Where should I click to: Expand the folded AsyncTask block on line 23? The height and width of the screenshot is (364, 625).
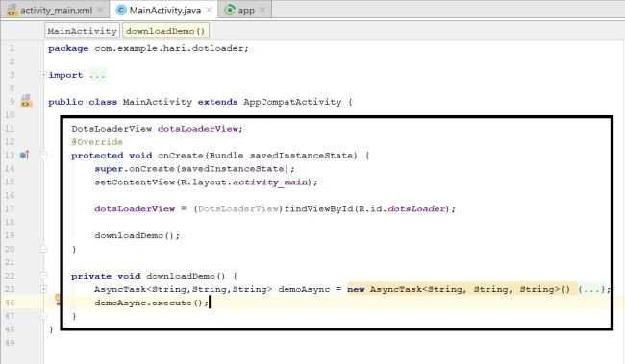(44, 289)
